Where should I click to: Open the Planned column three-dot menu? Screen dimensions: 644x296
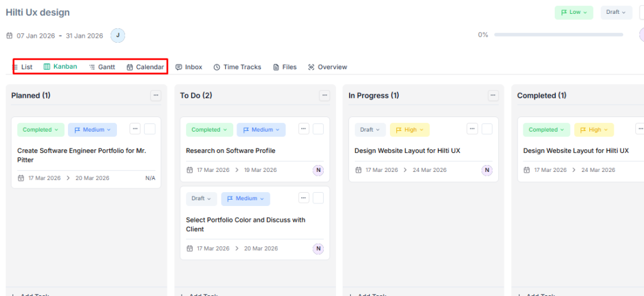[156, 96]
